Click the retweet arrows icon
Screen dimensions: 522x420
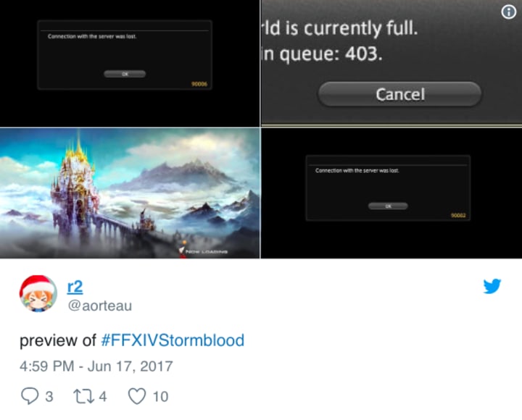84,396
